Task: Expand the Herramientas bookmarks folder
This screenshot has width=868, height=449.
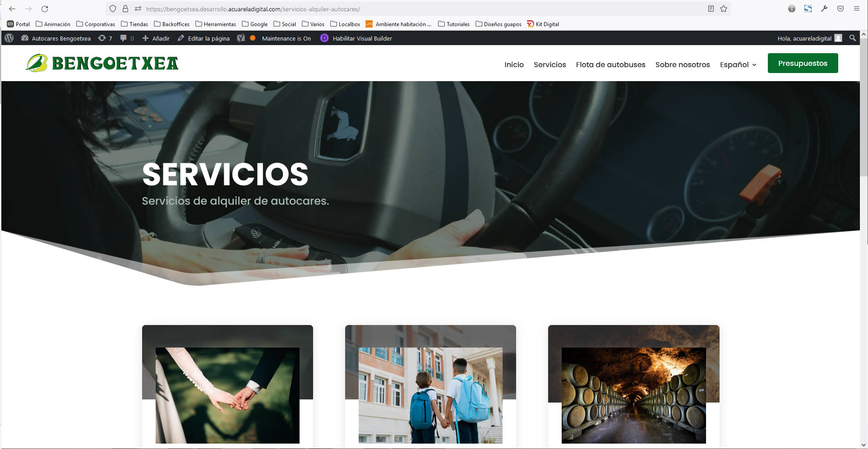Action: [216, 24]
